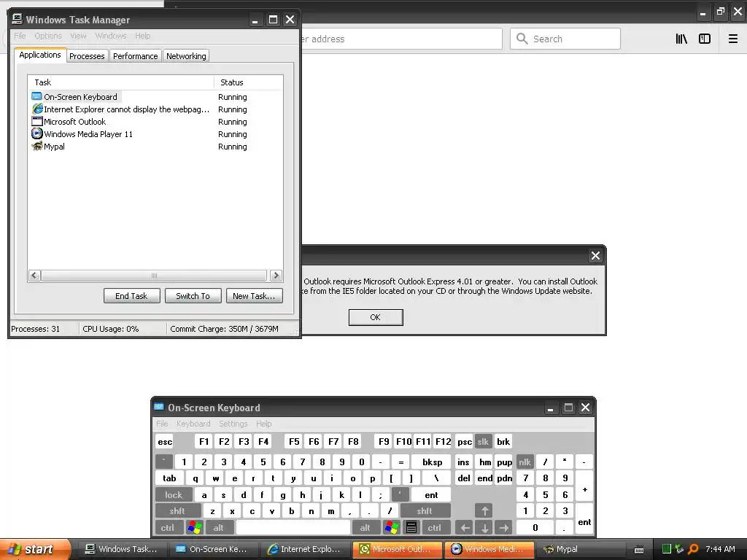Select Internet Explorer task icon in list

click(36, 109)
